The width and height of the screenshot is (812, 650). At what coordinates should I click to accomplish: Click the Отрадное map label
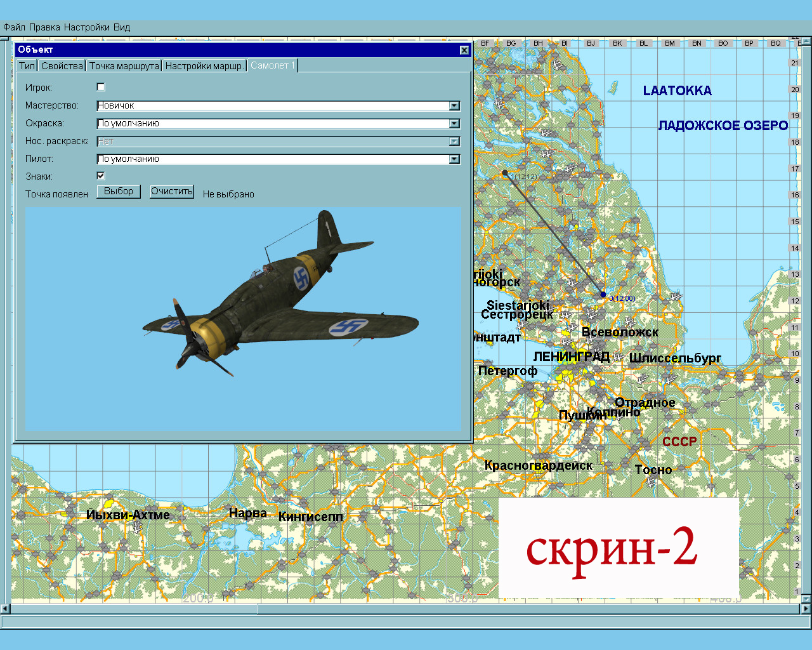point(645,402)
